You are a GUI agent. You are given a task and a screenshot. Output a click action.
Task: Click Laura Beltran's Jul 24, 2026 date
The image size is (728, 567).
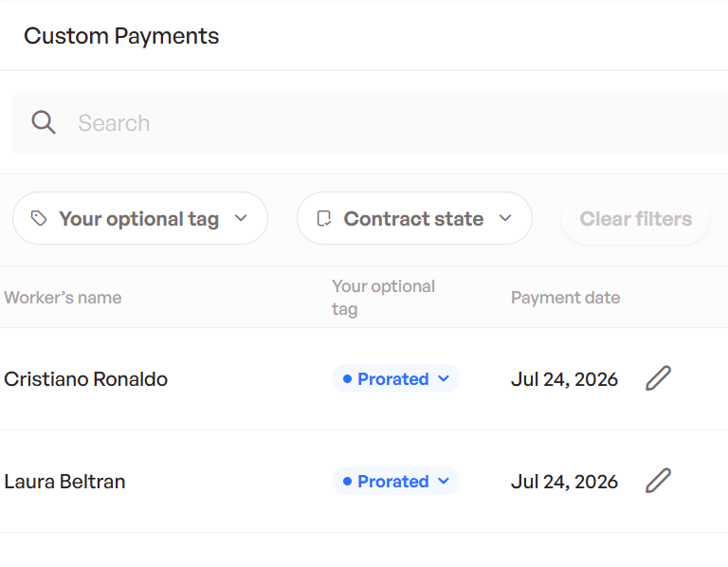tap(564, 482)
